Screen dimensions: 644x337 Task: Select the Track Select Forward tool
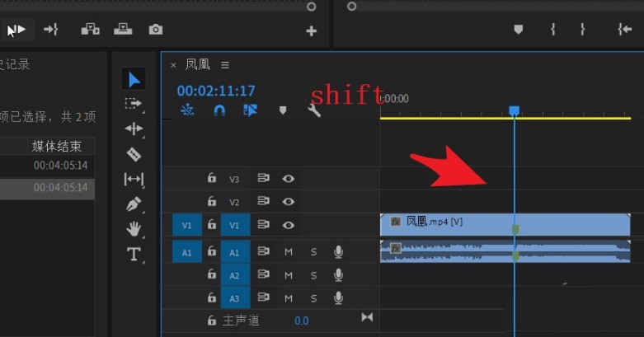click(x=134, y=104)
